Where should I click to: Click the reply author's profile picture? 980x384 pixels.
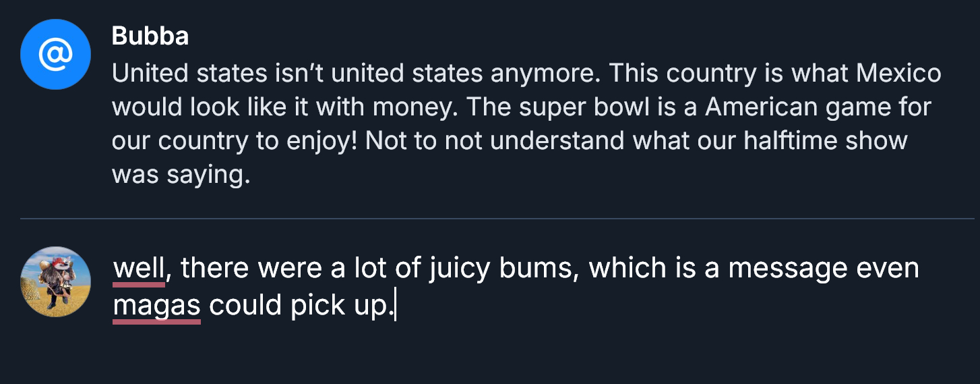point(55,281)
